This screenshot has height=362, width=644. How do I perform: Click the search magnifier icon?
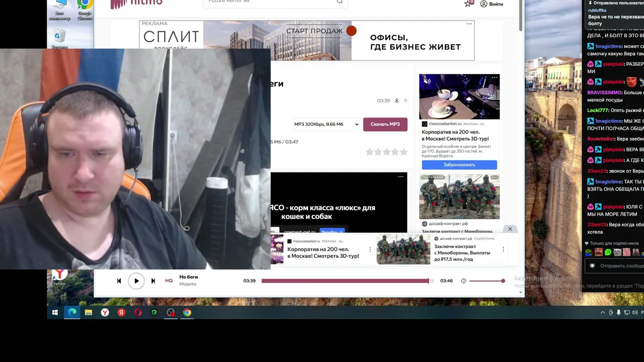(340, 2)
